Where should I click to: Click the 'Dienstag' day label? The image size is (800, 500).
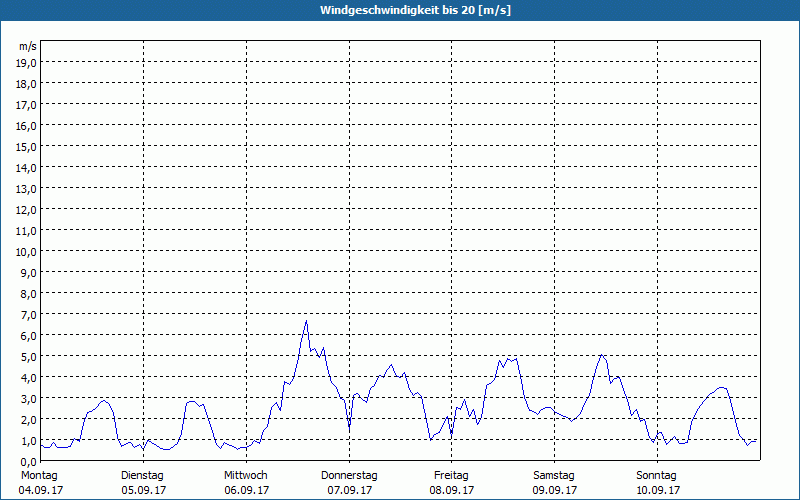pos(142,476)
